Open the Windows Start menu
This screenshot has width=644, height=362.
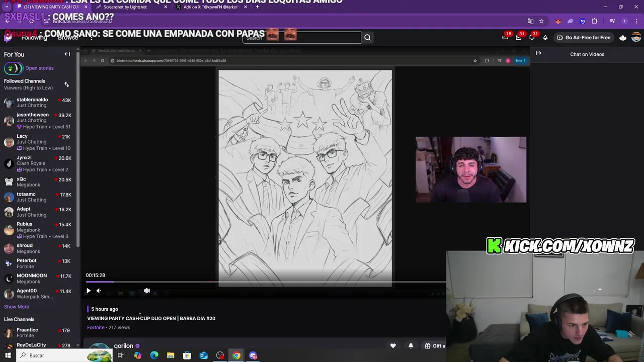coord(8,355)
